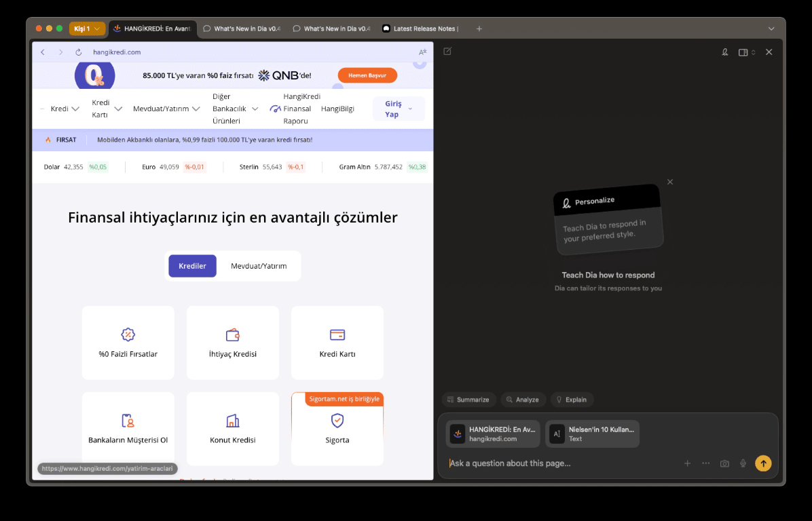Open the translate icon in address bar
This screenshot has width=812, height=521.
[x=422, y=52]
